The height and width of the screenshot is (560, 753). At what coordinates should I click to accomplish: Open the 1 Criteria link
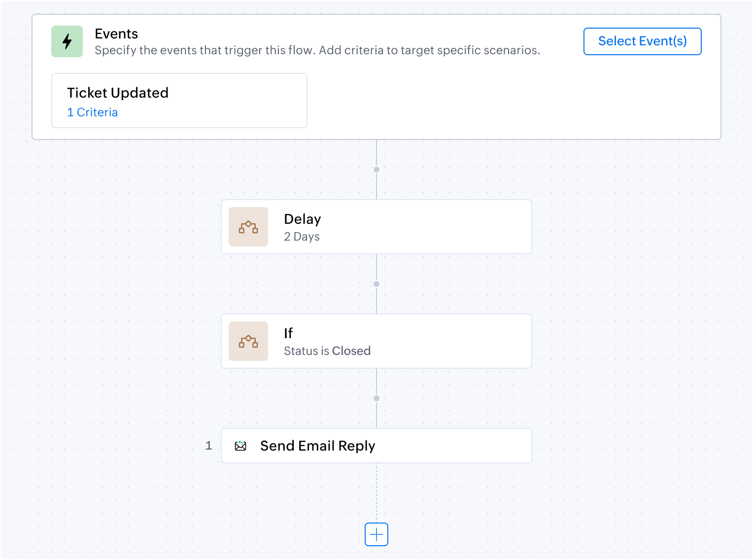93,112
